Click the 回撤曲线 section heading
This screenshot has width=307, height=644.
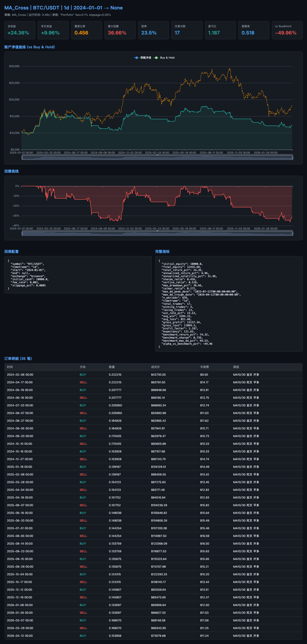tap(11, 171)
